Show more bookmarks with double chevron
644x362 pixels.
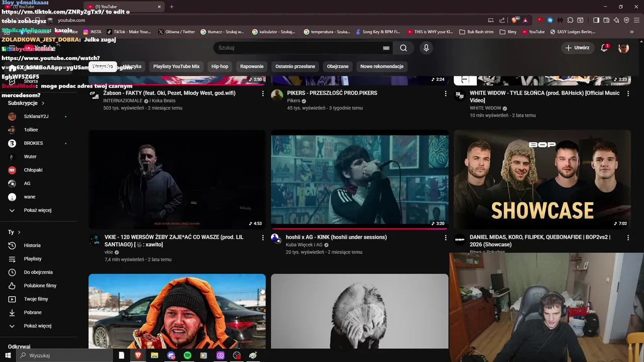[x=632, y=32]
